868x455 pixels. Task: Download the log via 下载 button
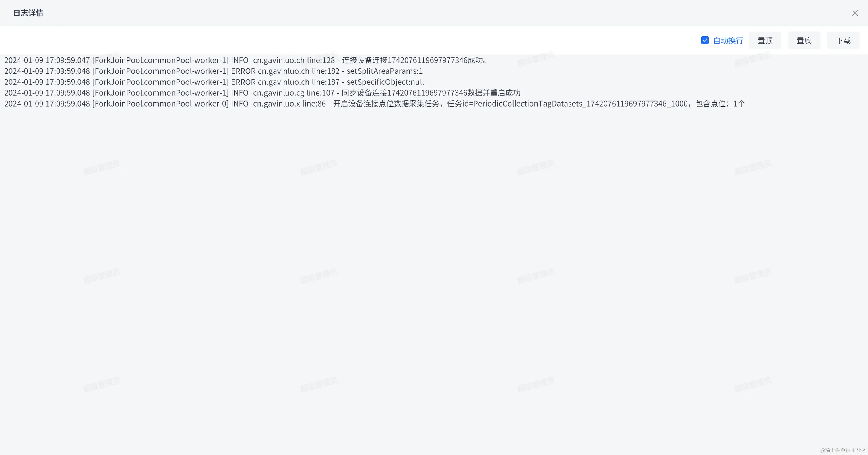coord(843,41)
